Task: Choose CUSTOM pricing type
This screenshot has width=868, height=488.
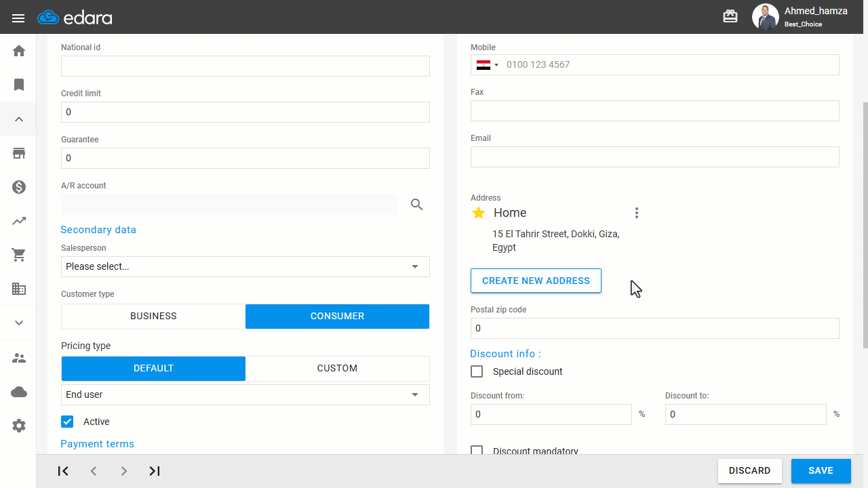Action: tap(337, 369)
